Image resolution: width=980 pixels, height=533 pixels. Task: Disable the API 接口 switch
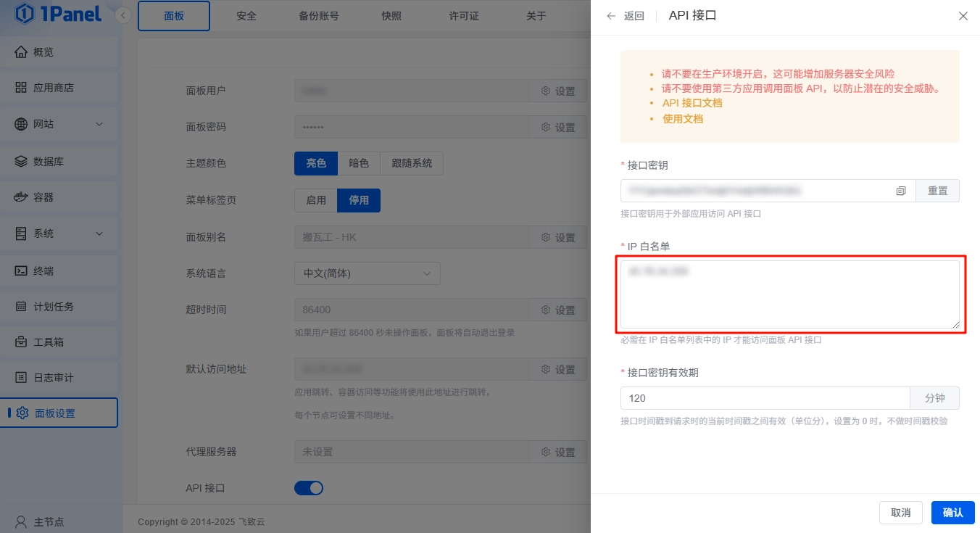[309, 488]
